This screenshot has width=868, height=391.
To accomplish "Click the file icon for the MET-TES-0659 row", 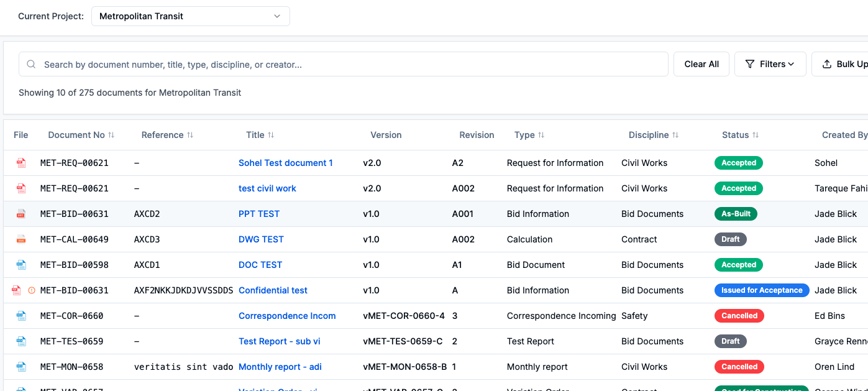I will pos(21,341).
